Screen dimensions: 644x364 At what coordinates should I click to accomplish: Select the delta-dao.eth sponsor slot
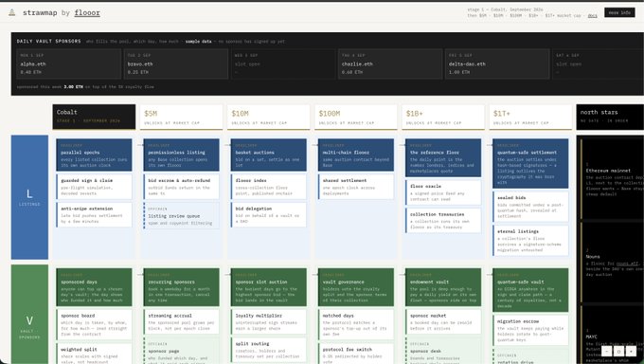497,64
